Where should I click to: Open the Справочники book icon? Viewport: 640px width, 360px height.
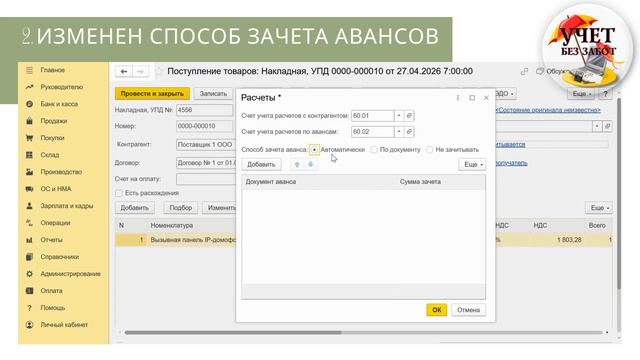click(29, 257)
